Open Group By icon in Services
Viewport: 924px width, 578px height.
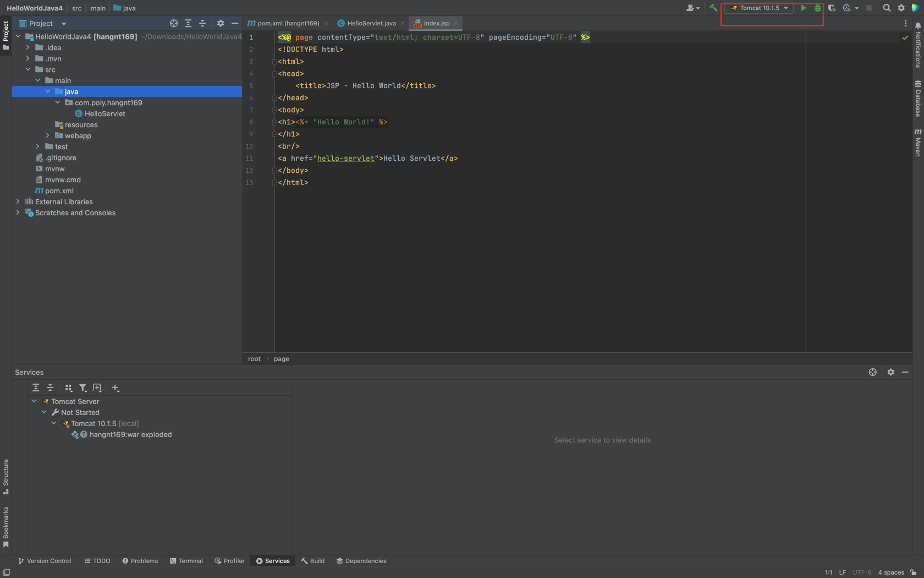click(x=69, y=388)
